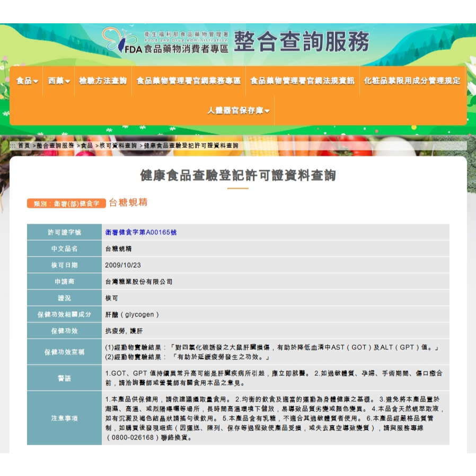Click the 健康食品查驗登記許可證資料查詢 breadcrumb
Screen dimensions: 476x476
(191, 145)
